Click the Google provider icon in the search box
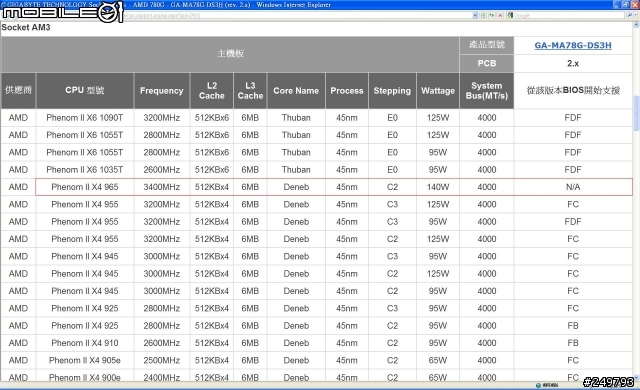Viewport: 640px width, 390px height. click(510, 15)
